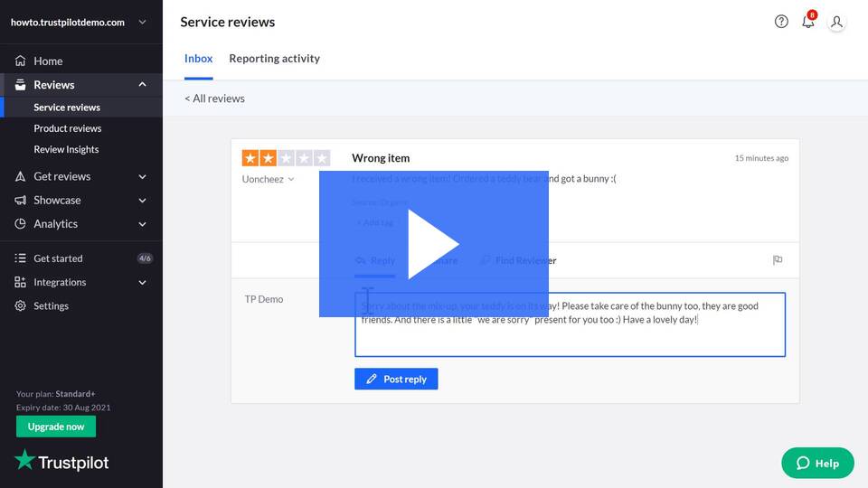The image size is (868, 488).
Task: Click the Integrations grid icon
Action: (21, 282)
